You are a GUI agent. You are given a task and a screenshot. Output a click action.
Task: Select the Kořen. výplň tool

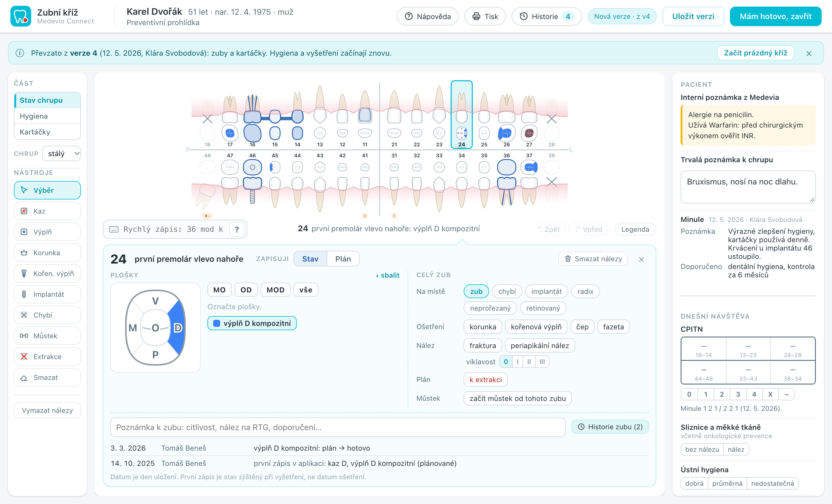(x=47, y=274)
